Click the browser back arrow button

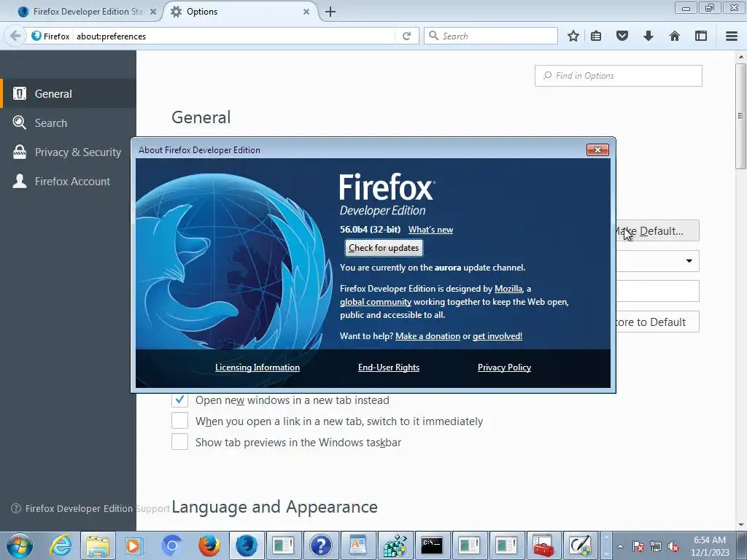tap(15, 36)
